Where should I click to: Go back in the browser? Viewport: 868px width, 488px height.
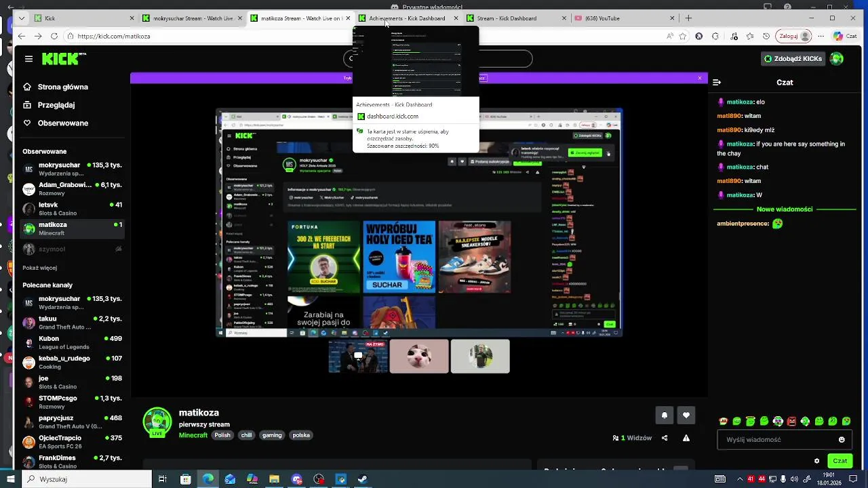22,36
